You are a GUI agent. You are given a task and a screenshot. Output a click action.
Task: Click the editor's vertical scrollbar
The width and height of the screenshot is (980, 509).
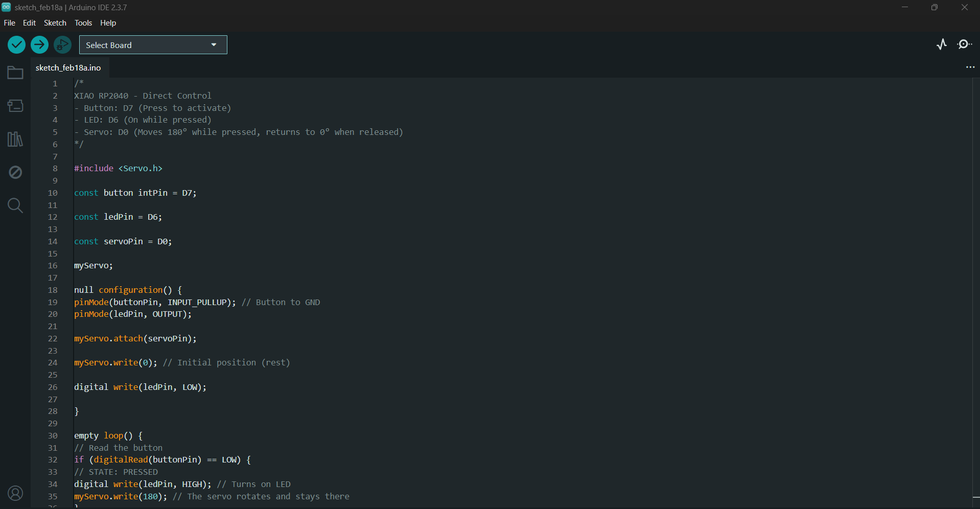pos(976,286)
